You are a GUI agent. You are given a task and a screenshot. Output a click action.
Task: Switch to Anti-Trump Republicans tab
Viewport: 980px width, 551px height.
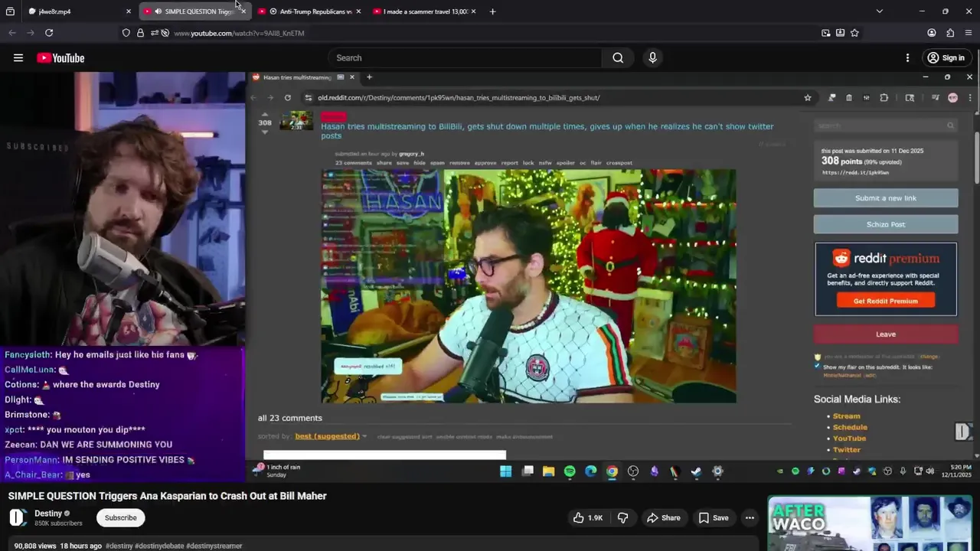pos(310,11)
